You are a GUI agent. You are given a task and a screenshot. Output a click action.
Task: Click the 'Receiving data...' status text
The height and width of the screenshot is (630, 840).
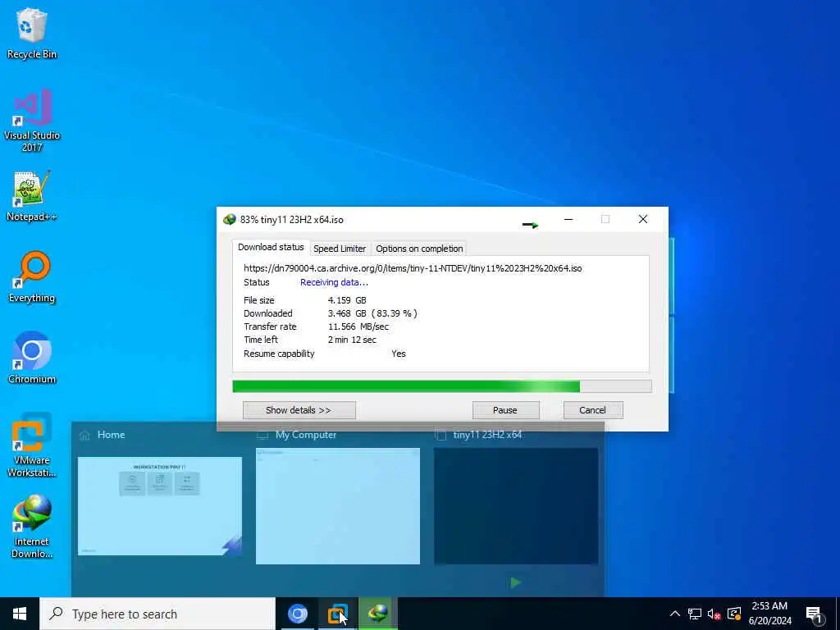tap(334, 282)
